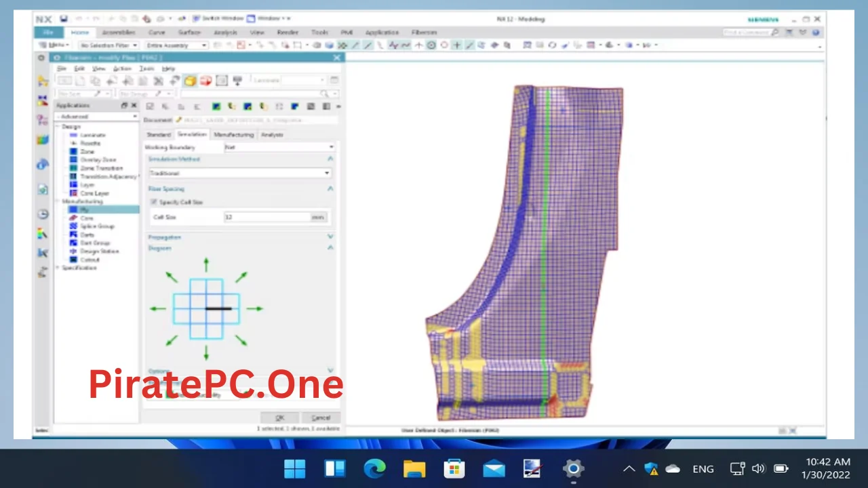Click the Save icon in NX title bar
This screenshot has width=868, height=488.
pyautogui.click(x=64, y=19)
